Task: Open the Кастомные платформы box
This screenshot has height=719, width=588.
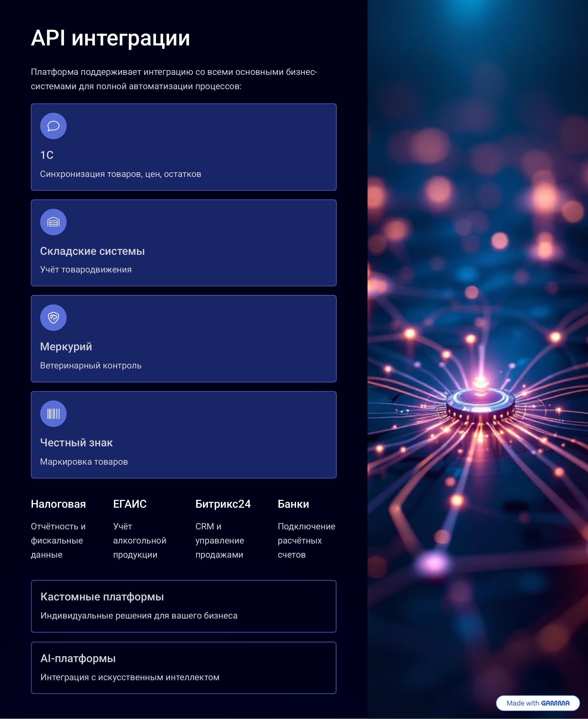Action: (x=184, y=606)
